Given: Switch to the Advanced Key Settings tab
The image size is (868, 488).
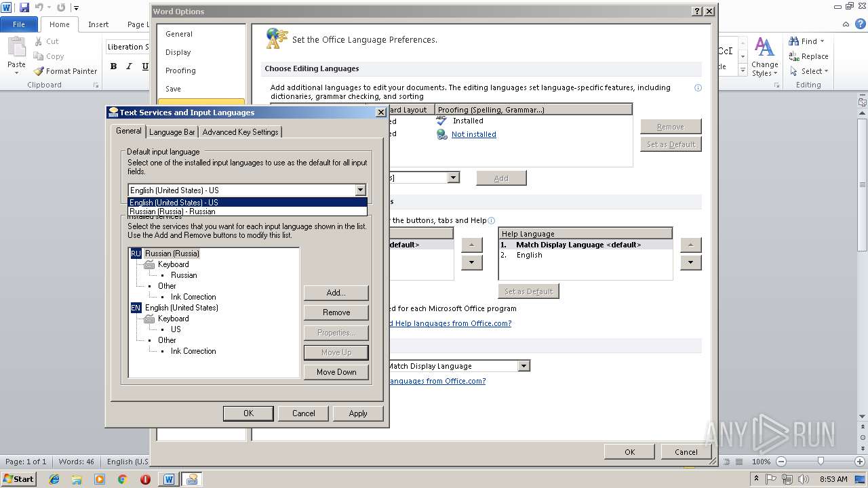Looking at the screenshot, I should [240, 132].
